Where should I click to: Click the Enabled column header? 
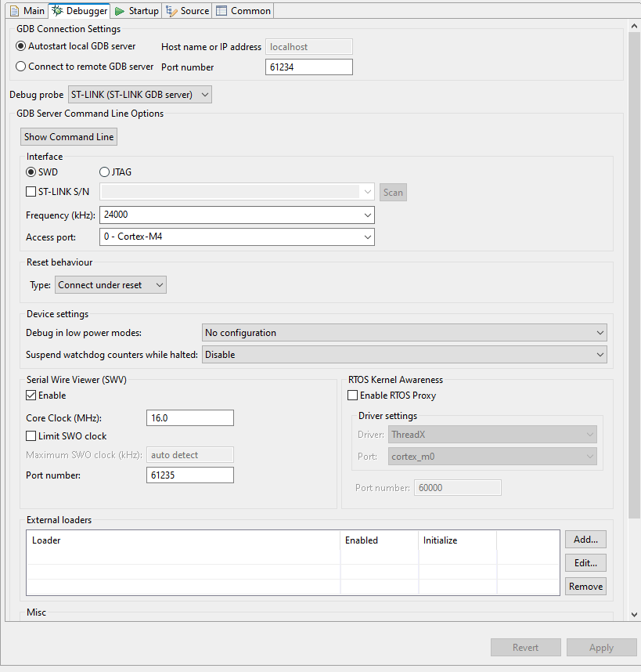click(x=380, y=540)
